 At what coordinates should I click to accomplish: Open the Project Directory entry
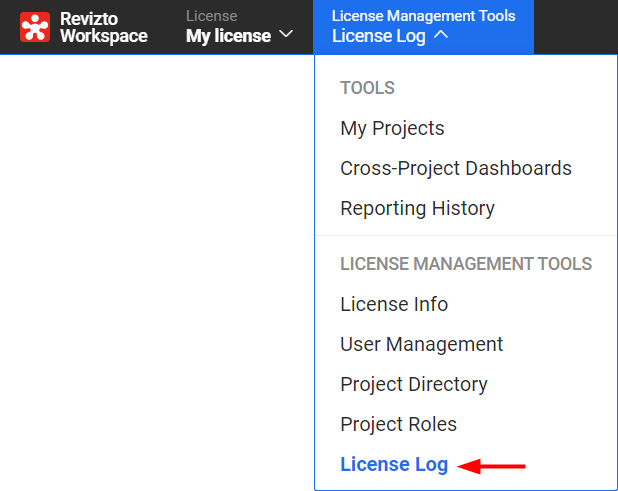pos(414,384)
